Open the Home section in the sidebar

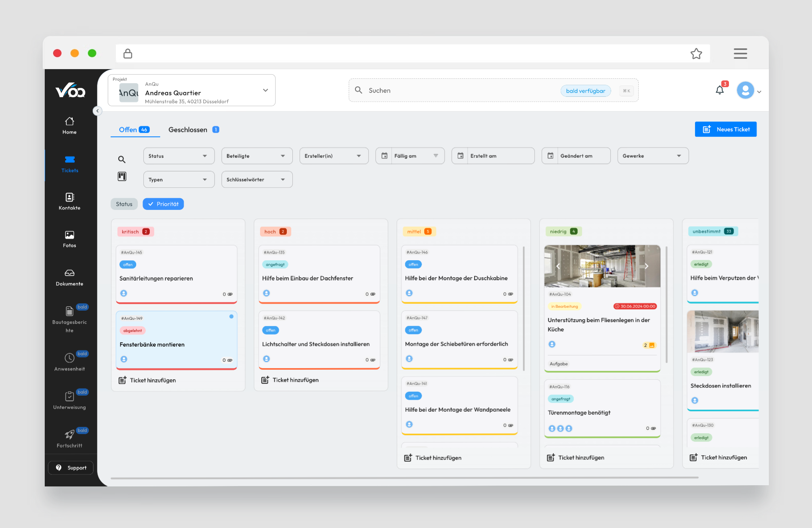tap(69, 125)
